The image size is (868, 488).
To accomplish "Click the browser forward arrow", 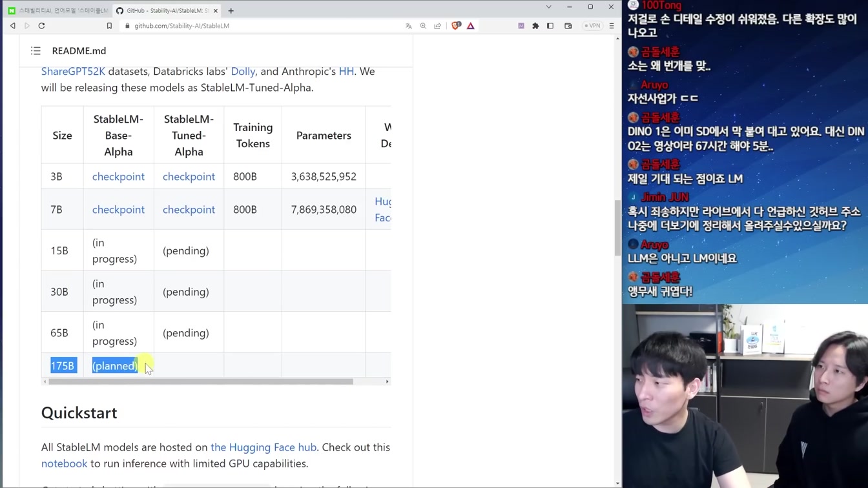I will (27, 26).
